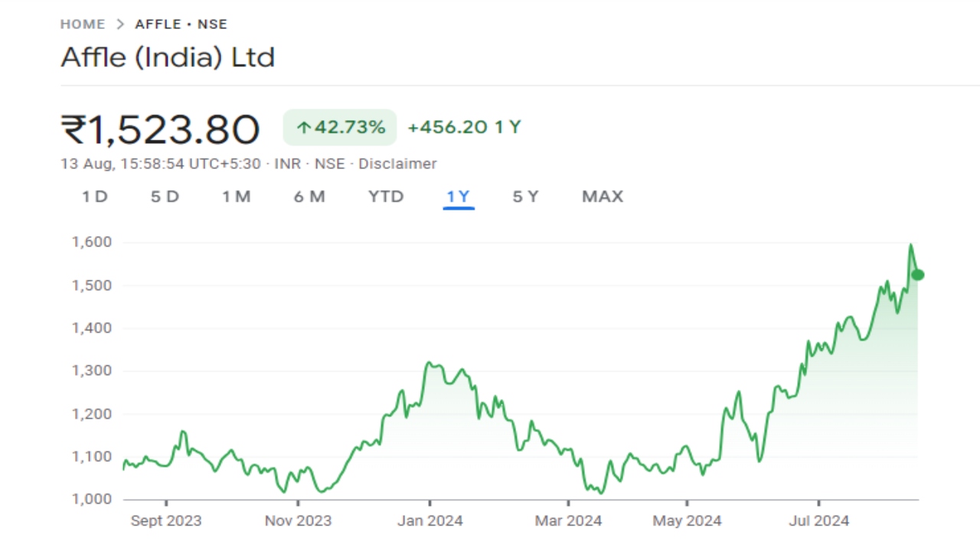Click the Jul 2024 axis label
The height and width of the screenshot is (551, 980).
click(818, 520)
